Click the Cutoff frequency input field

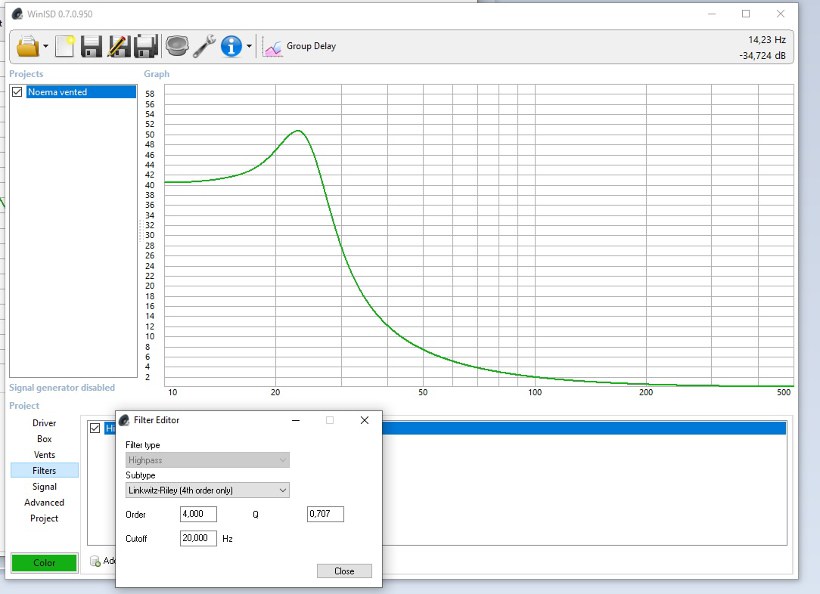point(198,538)
